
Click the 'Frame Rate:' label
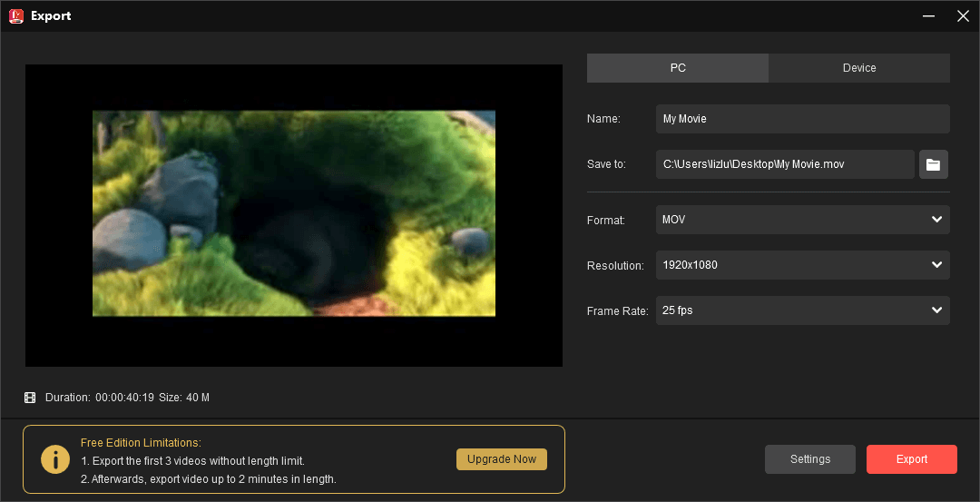pyautogui.click(x=618, y=311)
